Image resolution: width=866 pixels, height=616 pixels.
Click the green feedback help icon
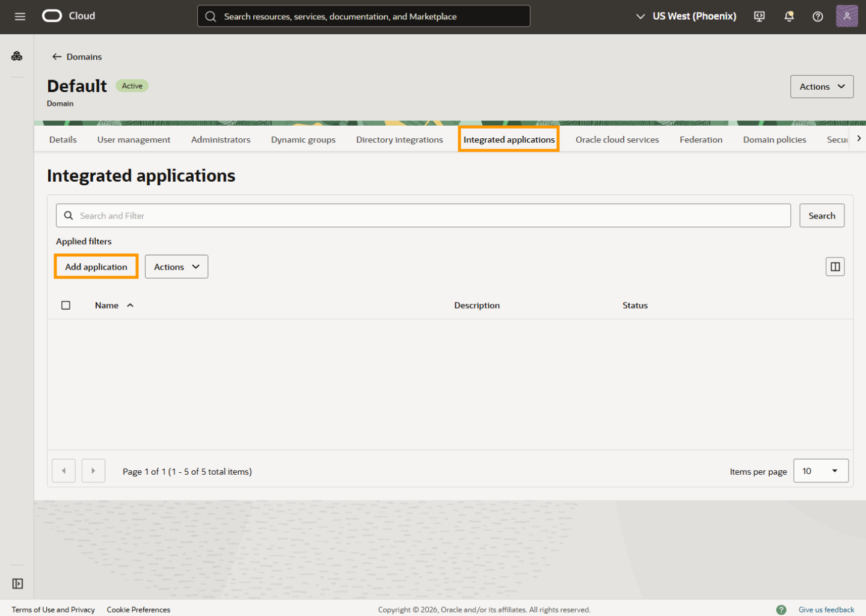(x=781, y=609)
